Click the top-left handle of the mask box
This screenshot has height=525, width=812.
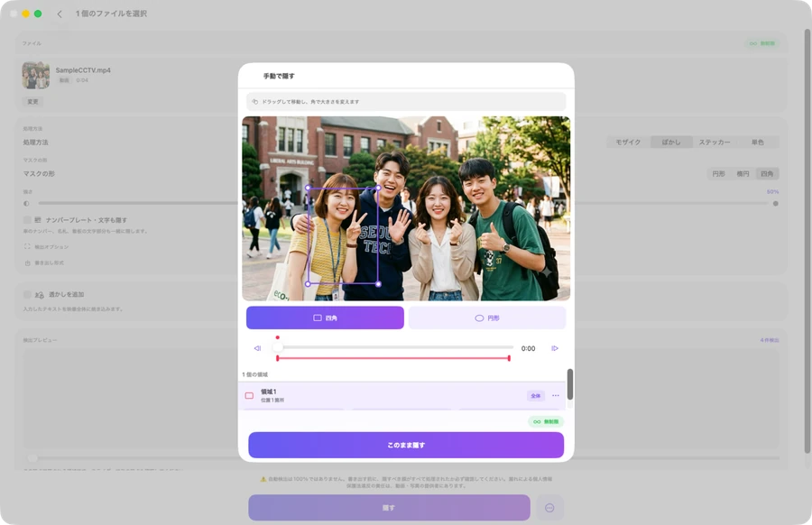click(309, 188)
